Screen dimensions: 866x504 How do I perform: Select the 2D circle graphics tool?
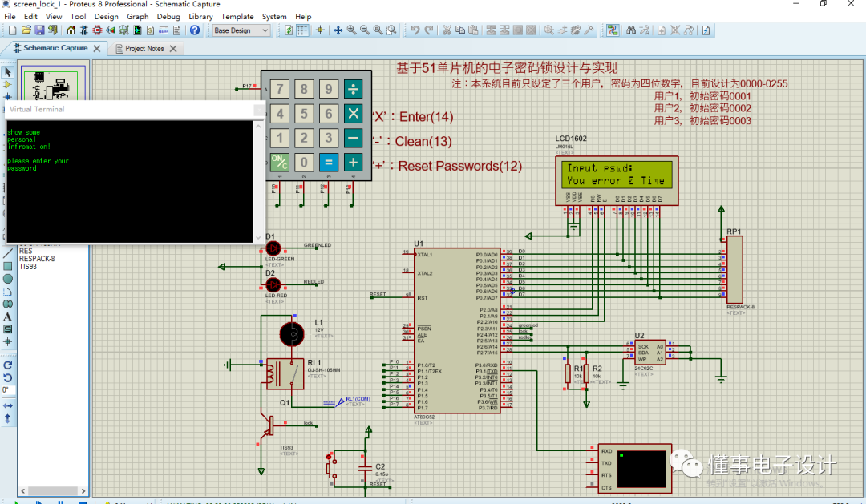[7, 278]
